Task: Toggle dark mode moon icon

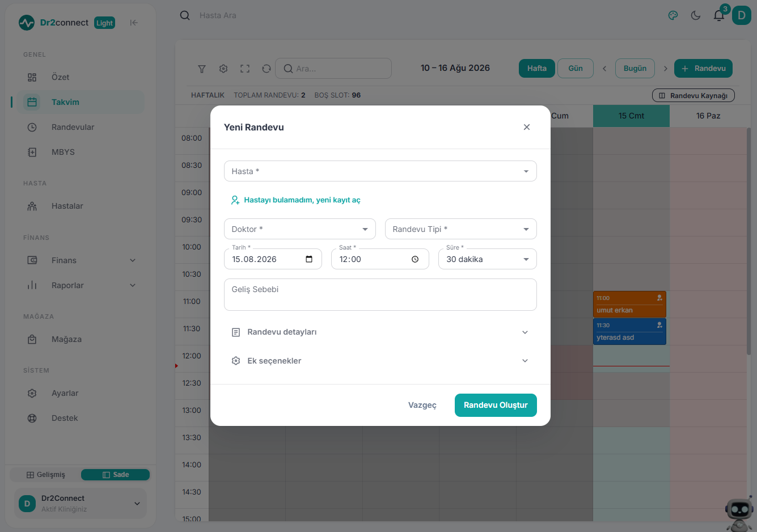Action: (696, 15)
